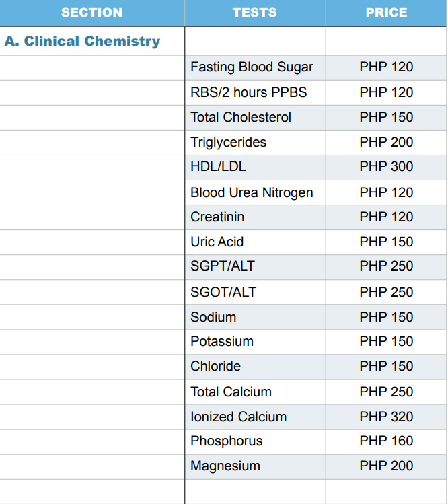Select the HDL/LDL test cell
This screenshot has height=504, width=448.
218,167
